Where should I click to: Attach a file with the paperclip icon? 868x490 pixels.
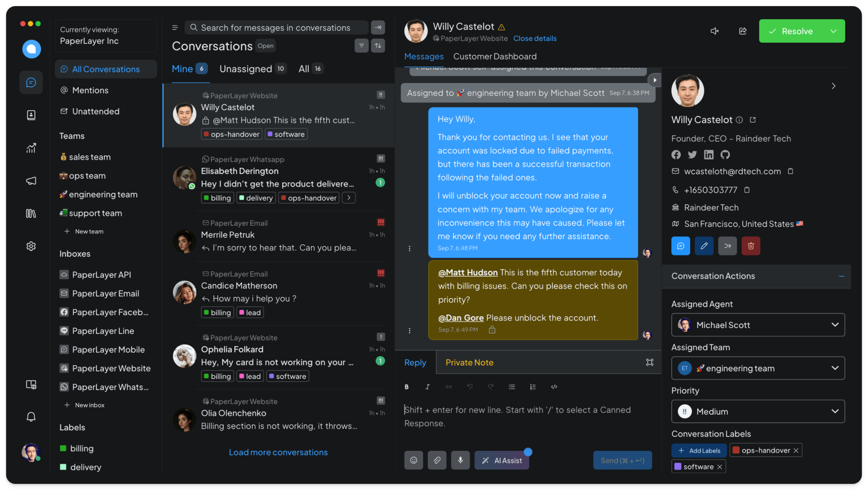point(437,460)
